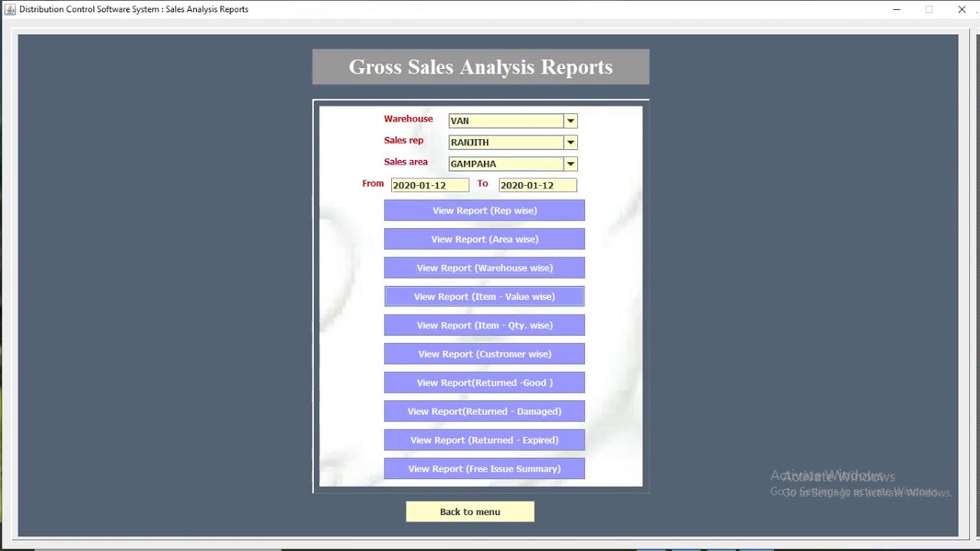The image size is (980, 551).
Task: Click the Gross Sales Analysis Reports heading
Action: [x=481, y=67]
